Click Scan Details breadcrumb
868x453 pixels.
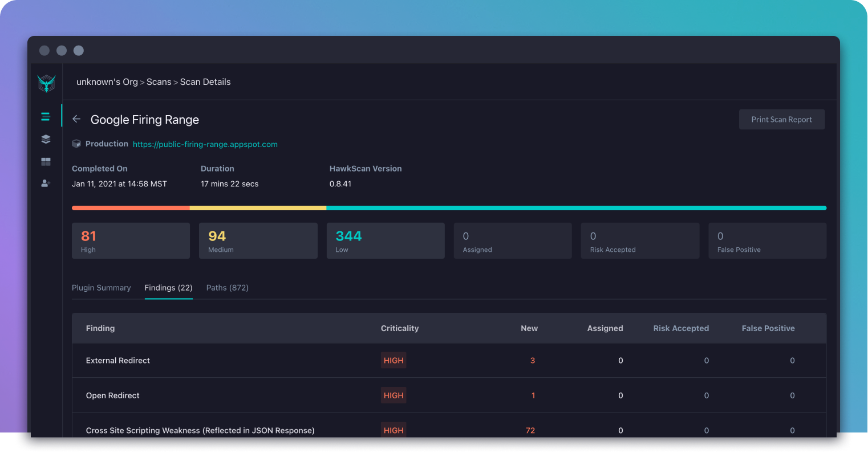coord(205,82)
